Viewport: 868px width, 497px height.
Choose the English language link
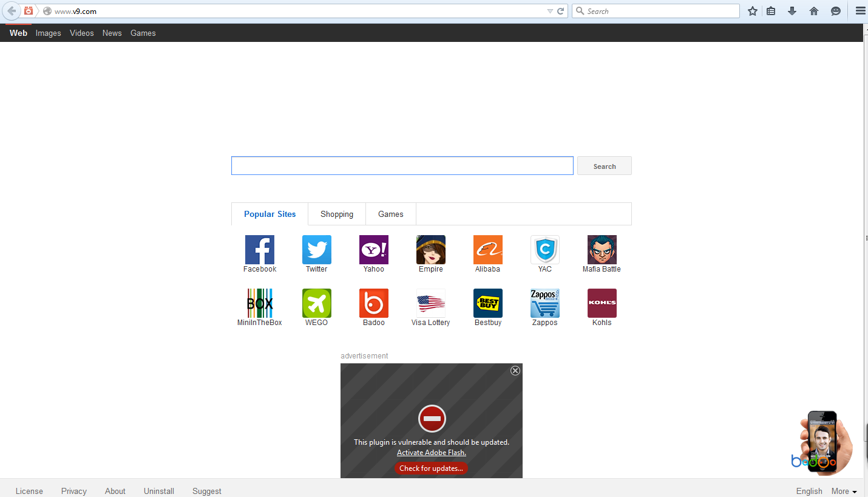click(809, 491)
